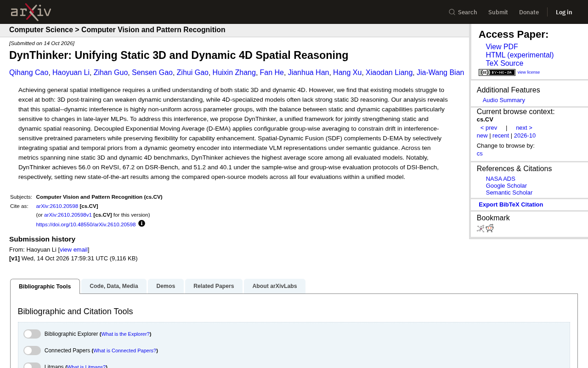This screenshot has height=368, width=588.
Task: Click Submit in the top header
Action: (x=498, y=12)
